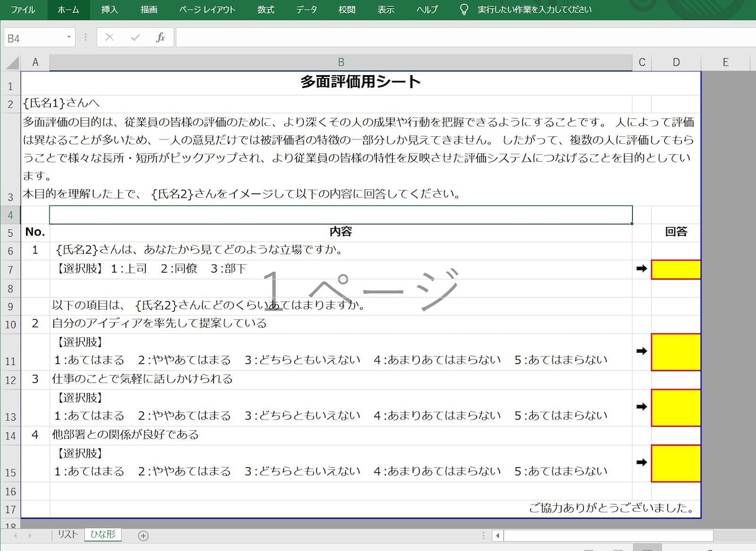Click the arrow in row 13
Screen dimensions: 756x551
pos(642,407)
